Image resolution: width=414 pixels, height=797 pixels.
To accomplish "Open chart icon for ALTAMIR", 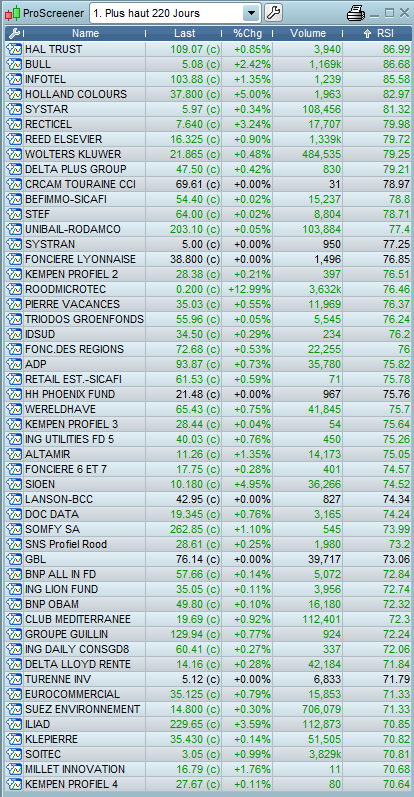I will pos(13,454).
